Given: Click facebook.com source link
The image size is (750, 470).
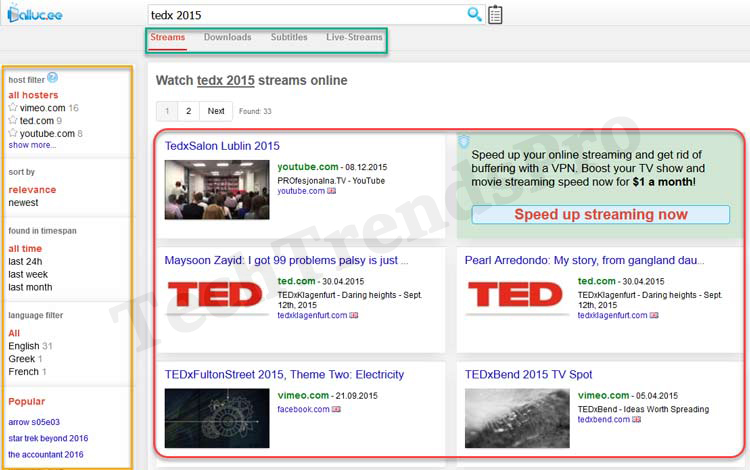Looking at the screenshot, I should (x=303, y=409).
